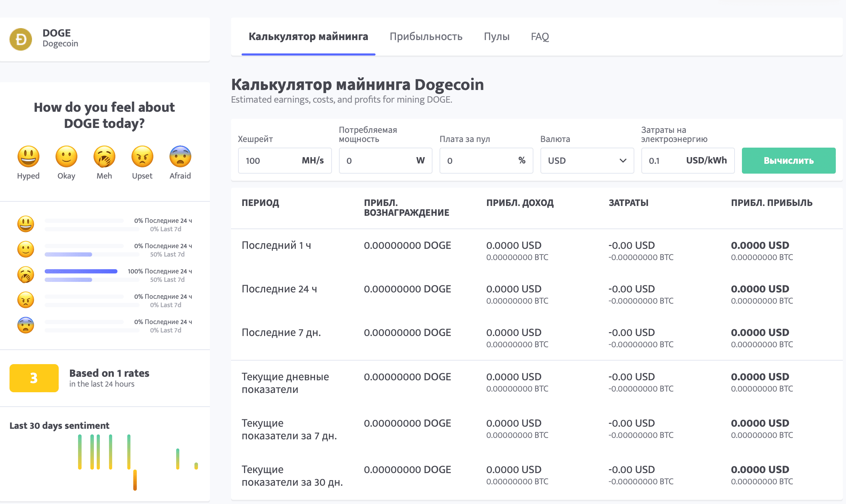846x504 pixels.
Task: Pick the Upset angry emoji
Action: tap(142, 157)
